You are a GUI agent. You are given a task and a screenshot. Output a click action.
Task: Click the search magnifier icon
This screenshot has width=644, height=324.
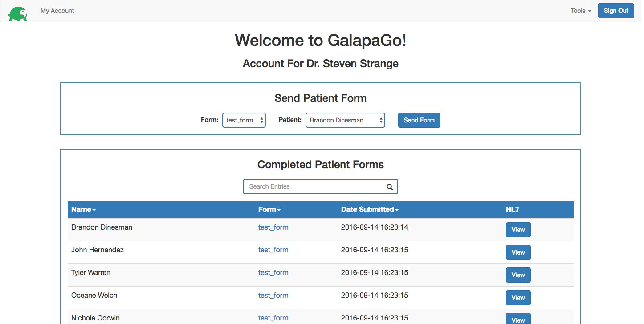pyautogui.click(x=389, y=186)
